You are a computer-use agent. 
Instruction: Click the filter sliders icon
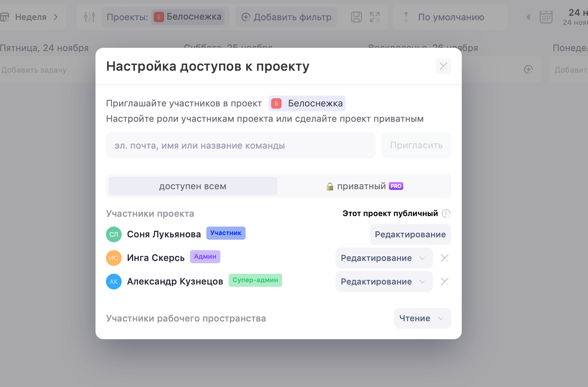[x=89, y=17]
